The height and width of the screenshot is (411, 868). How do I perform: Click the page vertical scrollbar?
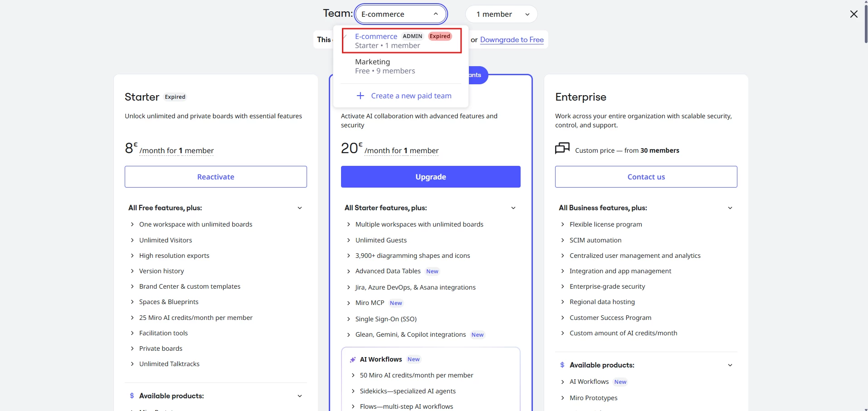(866, 23)
